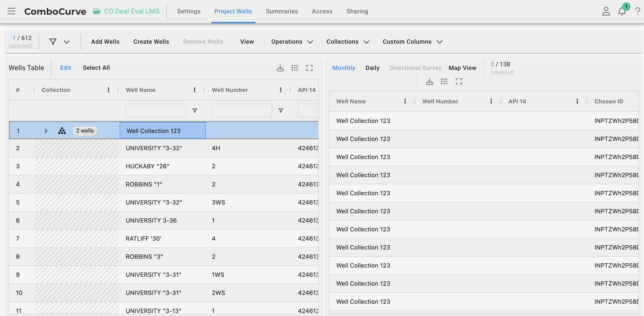This screenshot has width=644, height=316.
Task: Click the Add Wells button
Action: click(x=105, y=42)
